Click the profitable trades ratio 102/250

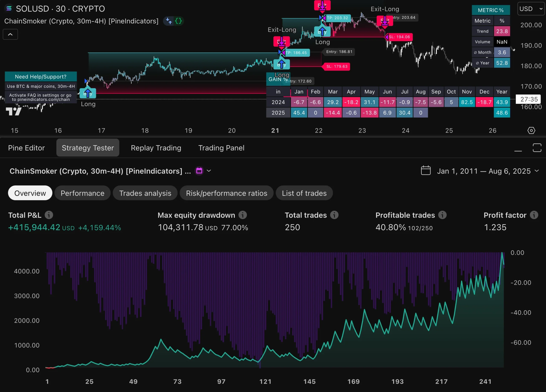point(420,228)
